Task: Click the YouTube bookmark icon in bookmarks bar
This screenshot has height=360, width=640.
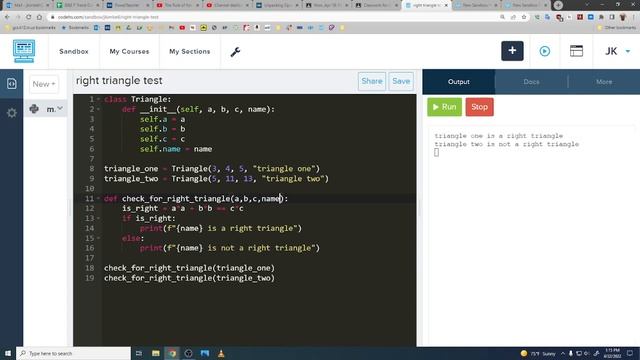Action: click(x=182, y=28)
